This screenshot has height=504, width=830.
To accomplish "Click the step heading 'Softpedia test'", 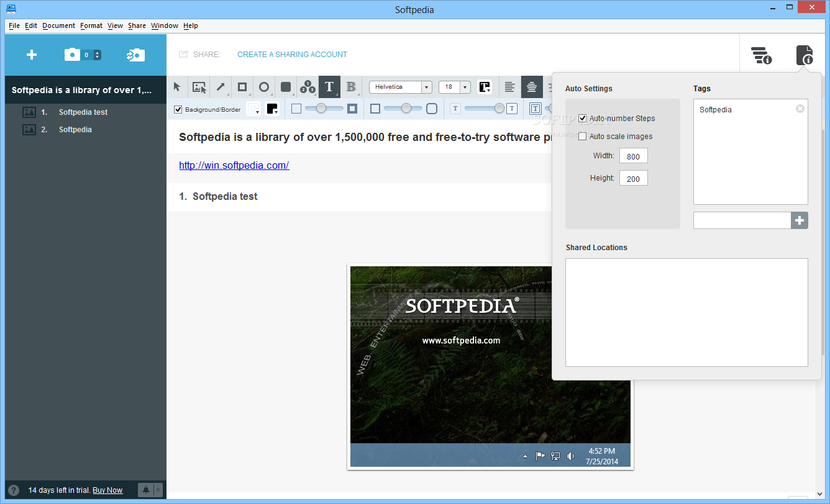I will pyautogui.click(x=225, y=197).
